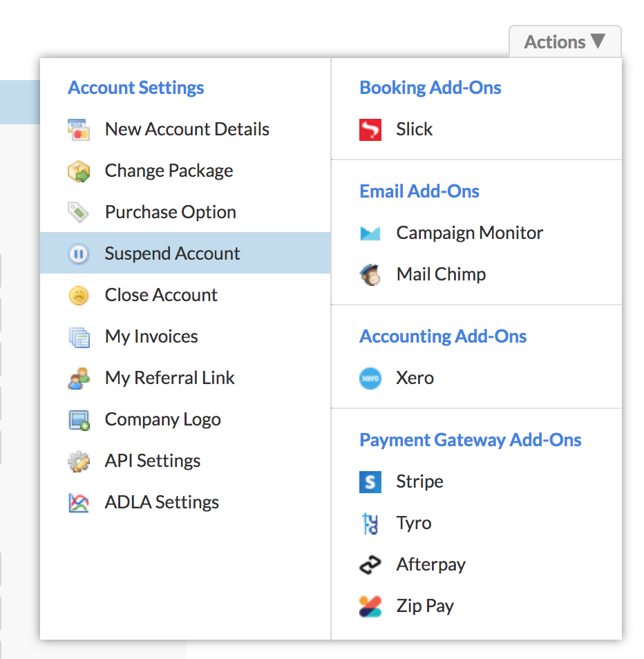Click the Change Package box icon

coord(79,171)
